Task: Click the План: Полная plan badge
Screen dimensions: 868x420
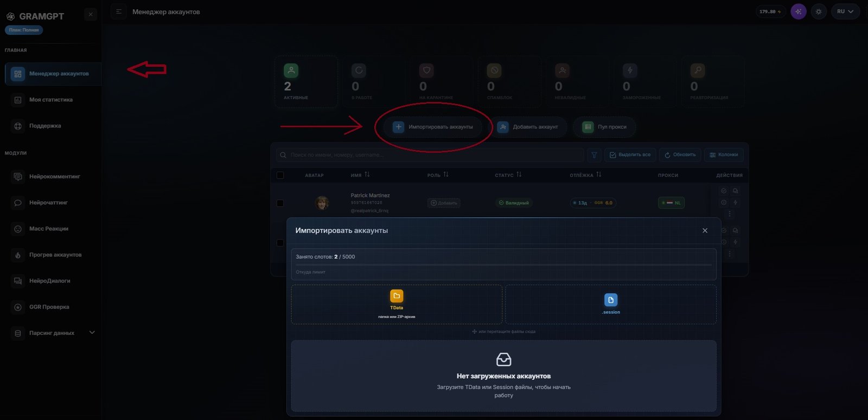Action: (24, 30)
